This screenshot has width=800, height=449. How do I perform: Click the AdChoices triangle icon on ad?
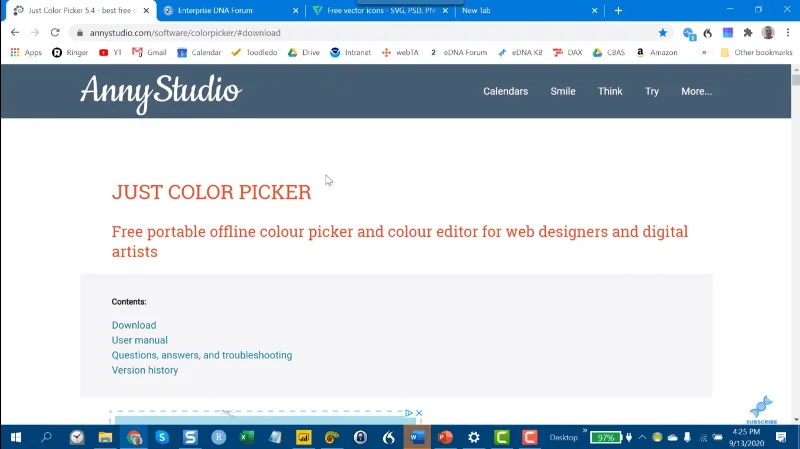tap(409, 413)
